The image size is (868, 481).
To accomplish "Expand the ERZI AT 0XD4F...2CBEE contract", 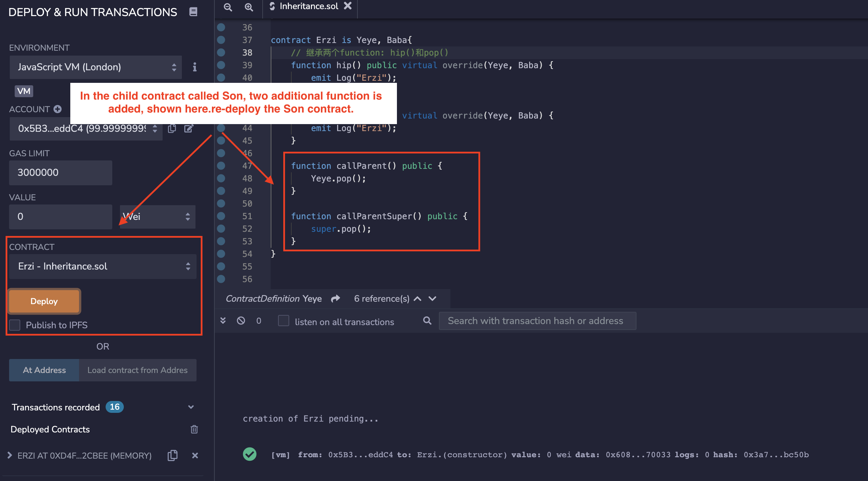I will (x=10, y=455).
